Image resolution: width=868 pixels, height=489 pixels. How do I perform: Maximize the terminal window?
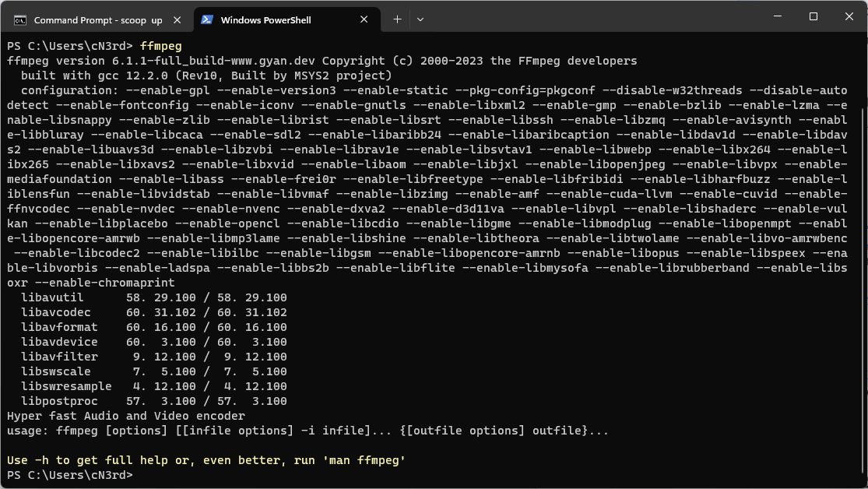tap(814, 16)
